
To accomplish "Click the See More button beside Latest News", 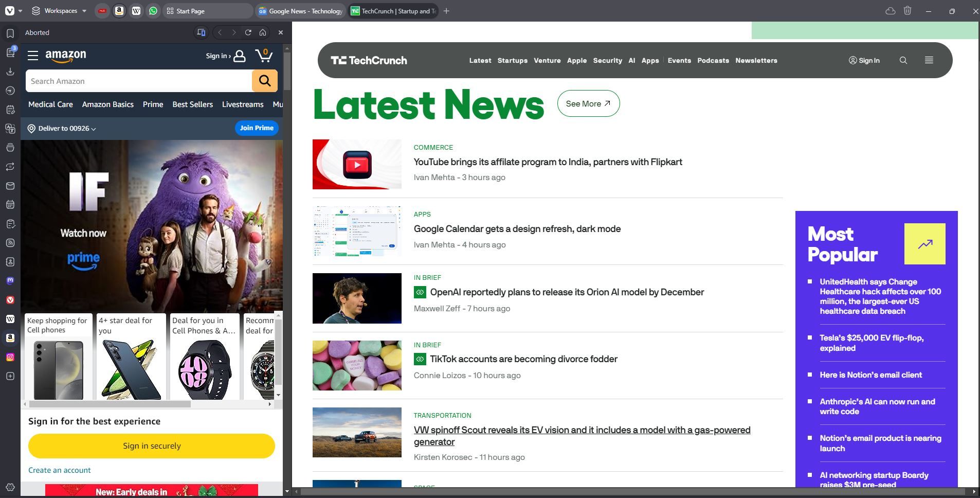I will (588, 103).
